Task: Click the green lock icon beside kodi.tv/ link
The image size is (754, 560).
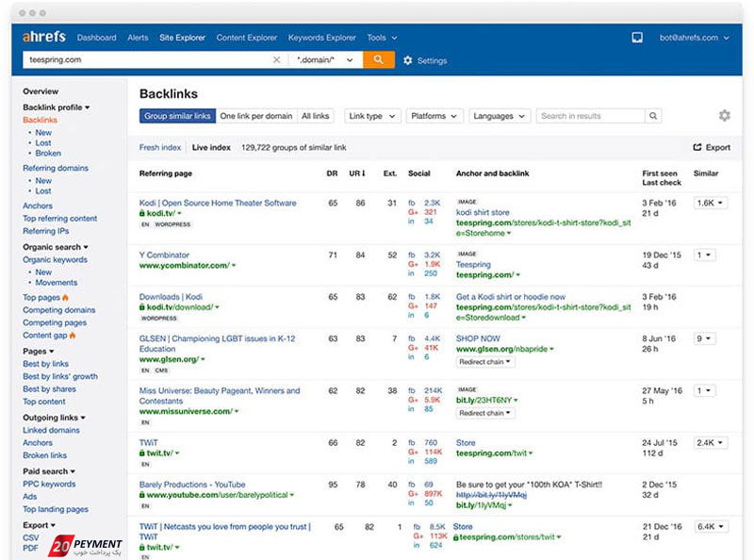Action: [x=142, y=213]
